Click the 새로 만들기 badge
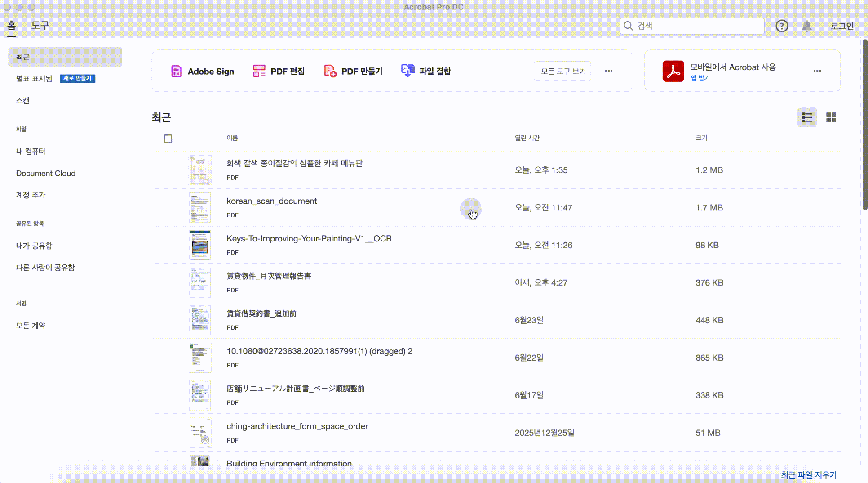This screenshot has width=868, height=483. [x=77, y=79]
